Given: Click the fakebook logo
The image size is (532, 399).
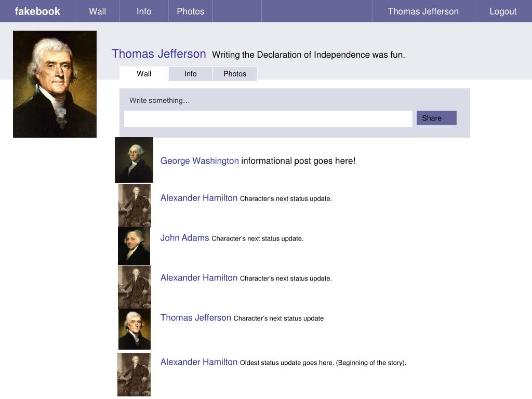Looking at the screenshot, I should tap(37, 11).
